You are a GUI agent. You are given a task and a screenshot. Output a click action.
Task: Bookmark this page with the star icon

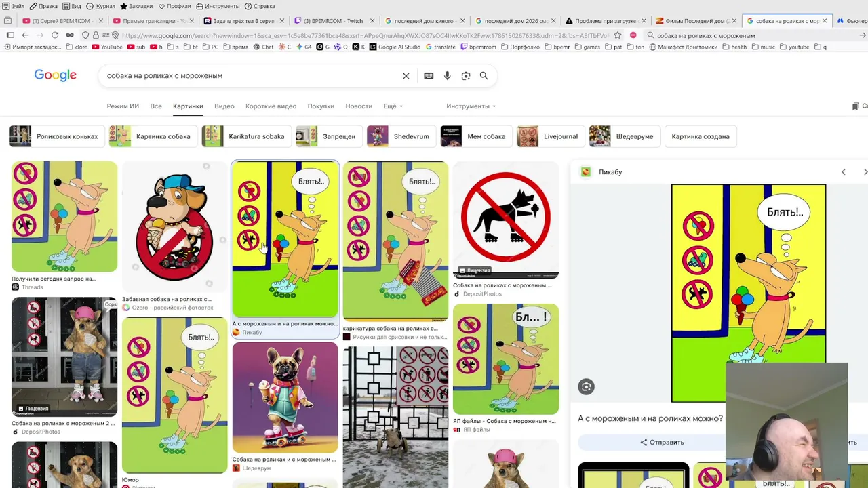coord(617,35)
